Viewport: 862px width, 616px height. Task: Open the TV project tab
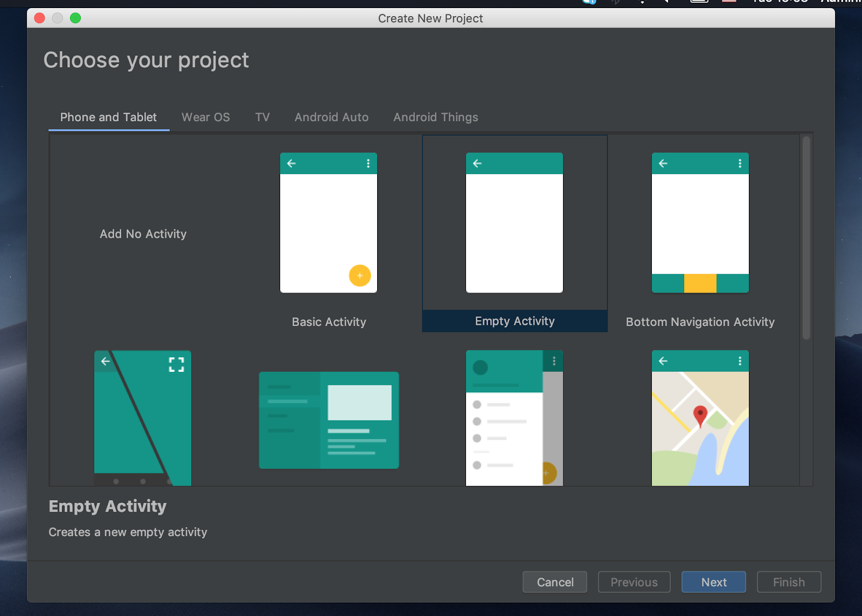pyautogui.click(x=262, y=117)
